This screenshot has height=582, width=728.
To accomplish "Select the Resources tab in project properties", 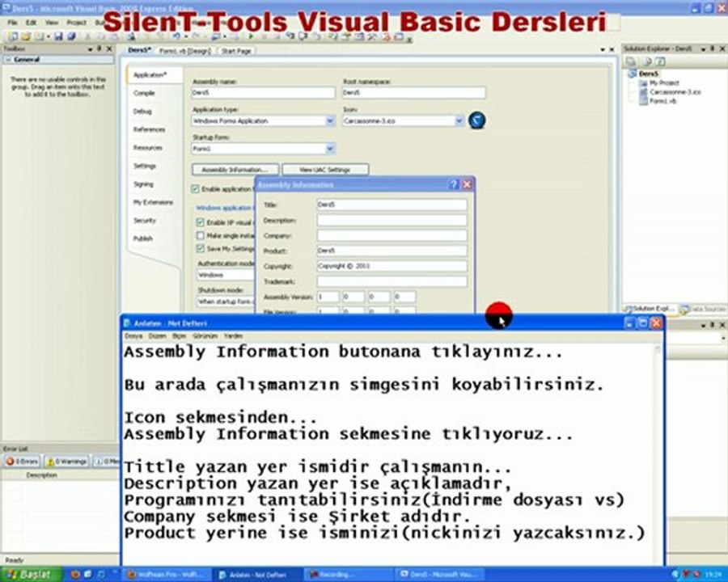I will click(x=148, y=148).
